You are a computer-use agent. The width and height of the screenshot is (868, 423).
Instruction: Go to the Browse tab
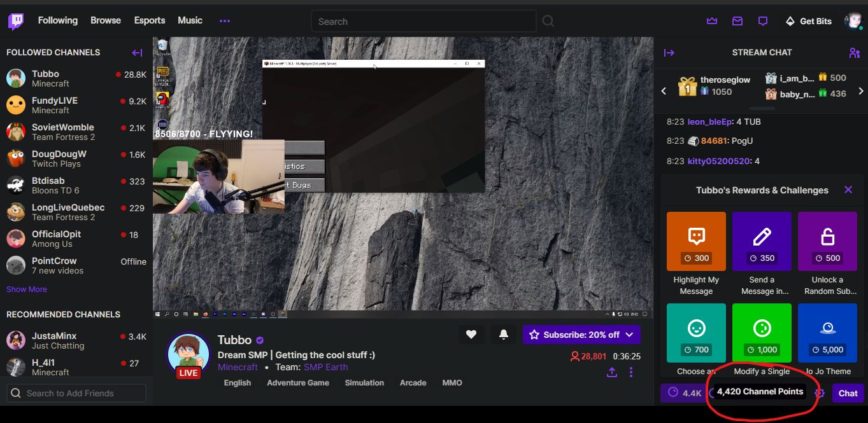(106, 20)
